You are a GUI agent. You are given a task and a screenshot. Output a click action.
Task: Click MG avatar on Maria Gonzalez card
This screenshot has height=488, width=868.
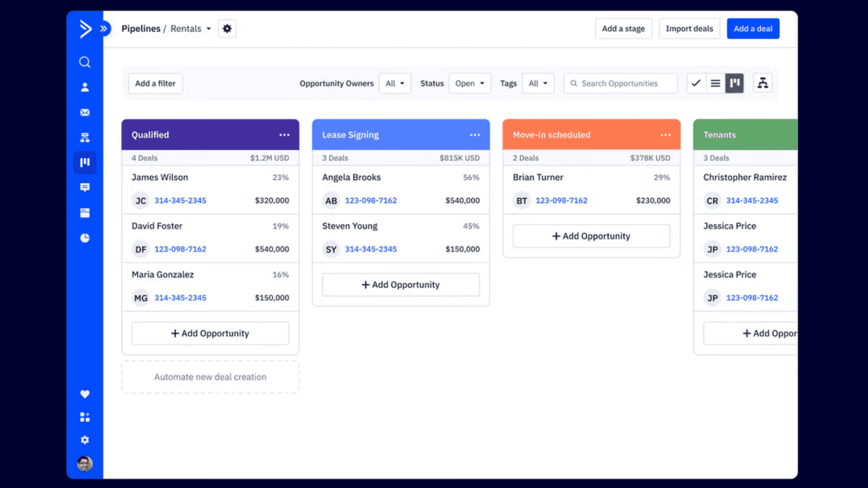[141, 298]
